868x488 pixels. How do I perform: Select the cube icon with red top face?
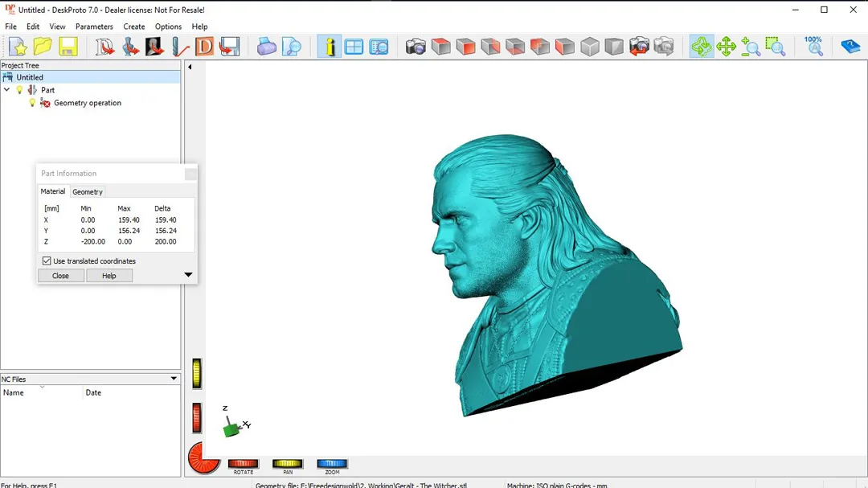pyautogui.click(x=440, y=47)
